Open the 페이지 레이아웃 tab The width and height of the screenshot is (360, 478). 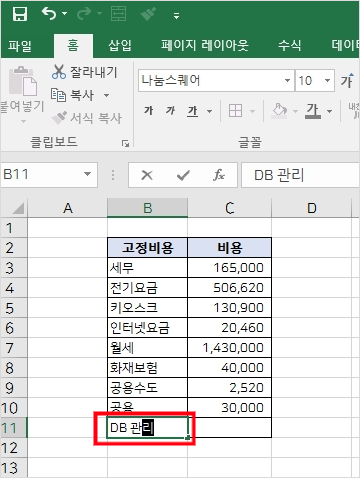pyautogui.click(x=205, y=46)
